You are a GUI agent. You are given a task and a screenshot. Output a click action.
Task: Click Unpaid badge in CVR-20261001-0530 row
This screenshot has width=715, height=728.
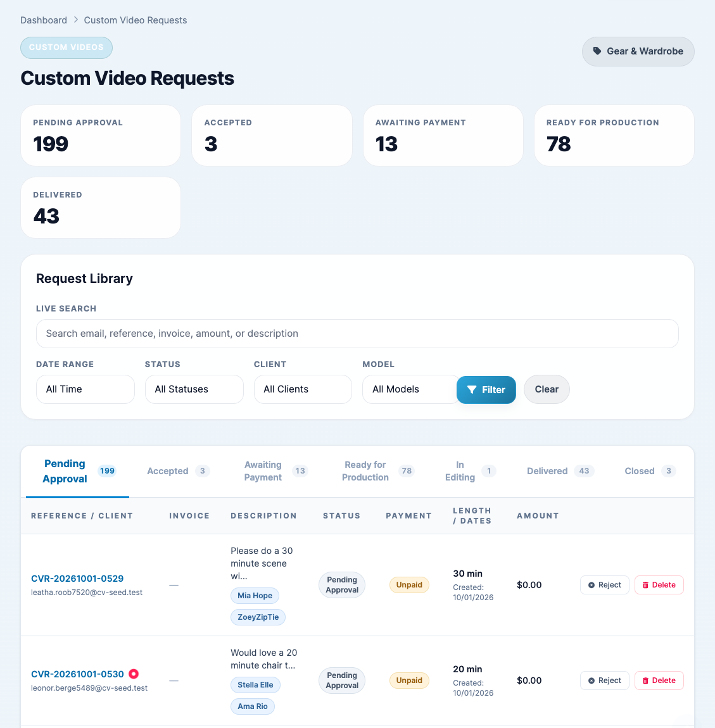tap(409, 681)
